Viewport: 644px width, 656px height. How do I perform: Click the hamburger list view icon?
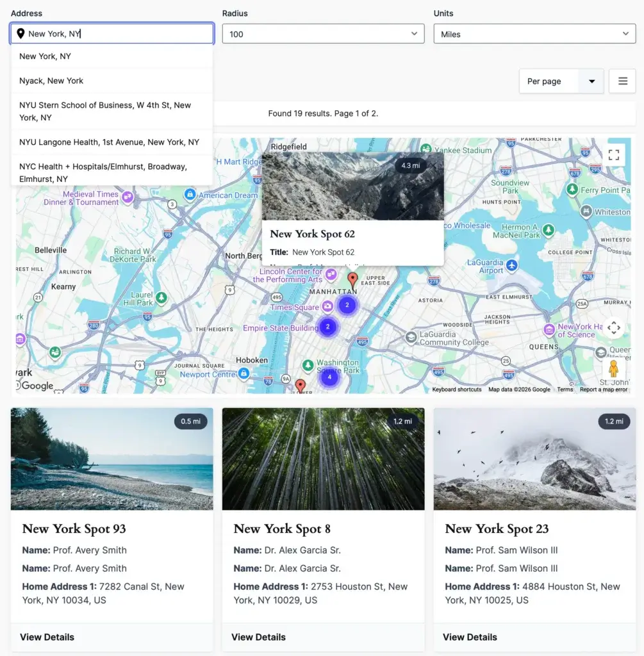[x=623, y=81]
